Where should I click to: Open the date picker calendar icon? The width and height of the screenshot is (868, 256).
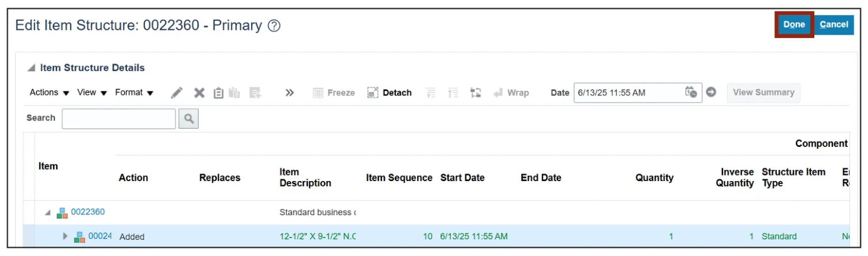click(x=691, y=92)
